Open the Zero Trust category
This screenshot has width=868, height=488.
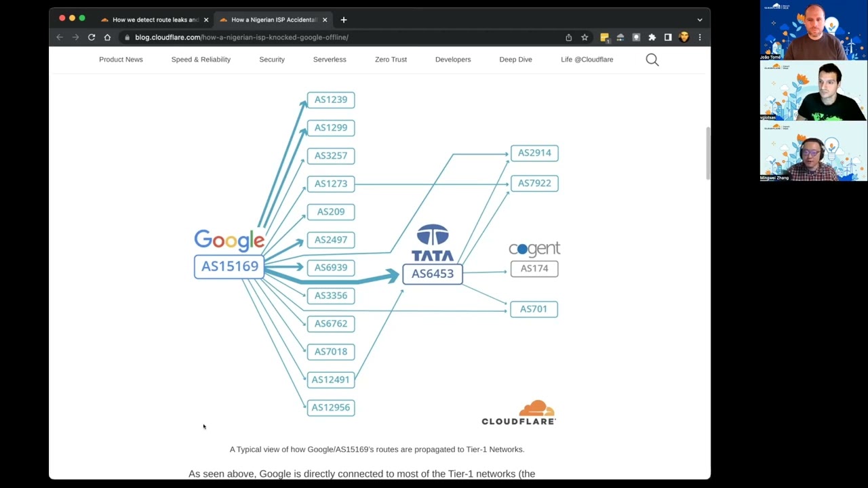pos(391,60)
